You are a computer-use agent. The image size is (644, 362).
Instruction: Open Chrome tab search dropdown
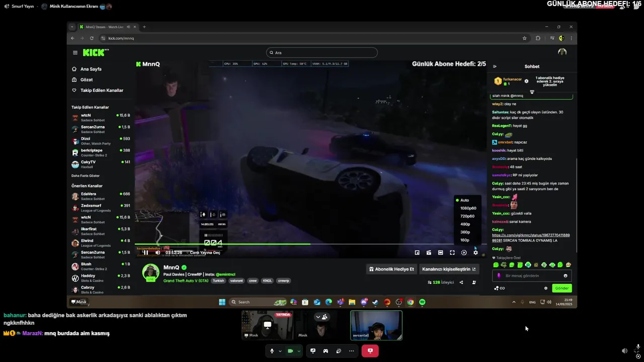point(72,27)
